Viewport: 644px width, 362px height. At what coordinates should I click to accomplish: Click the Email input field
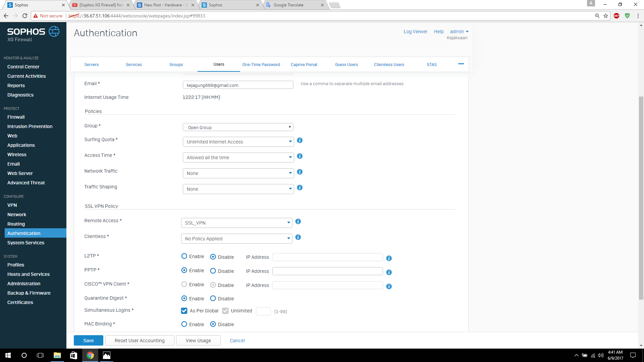point(238,85)
